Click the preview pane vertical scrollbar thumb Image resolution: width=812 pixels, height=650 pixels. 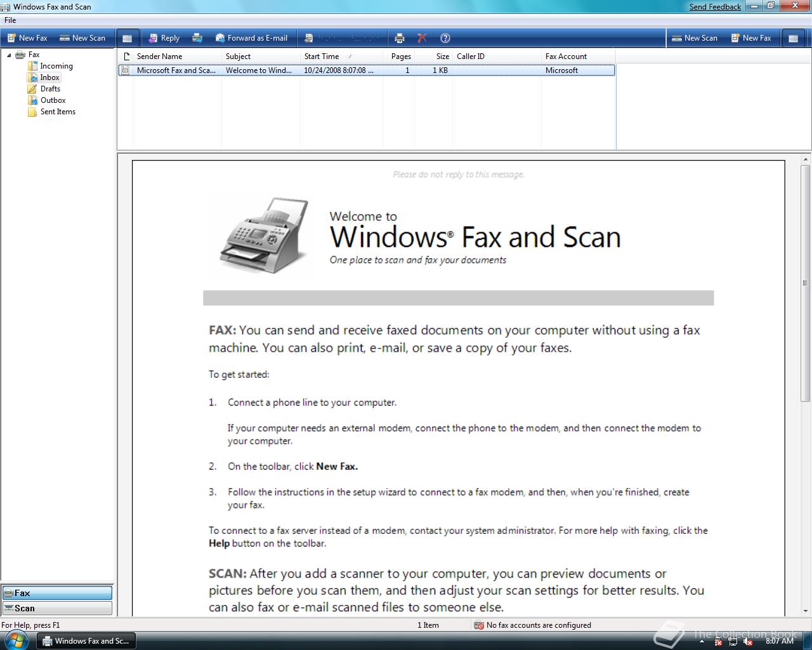click(806, 283)
